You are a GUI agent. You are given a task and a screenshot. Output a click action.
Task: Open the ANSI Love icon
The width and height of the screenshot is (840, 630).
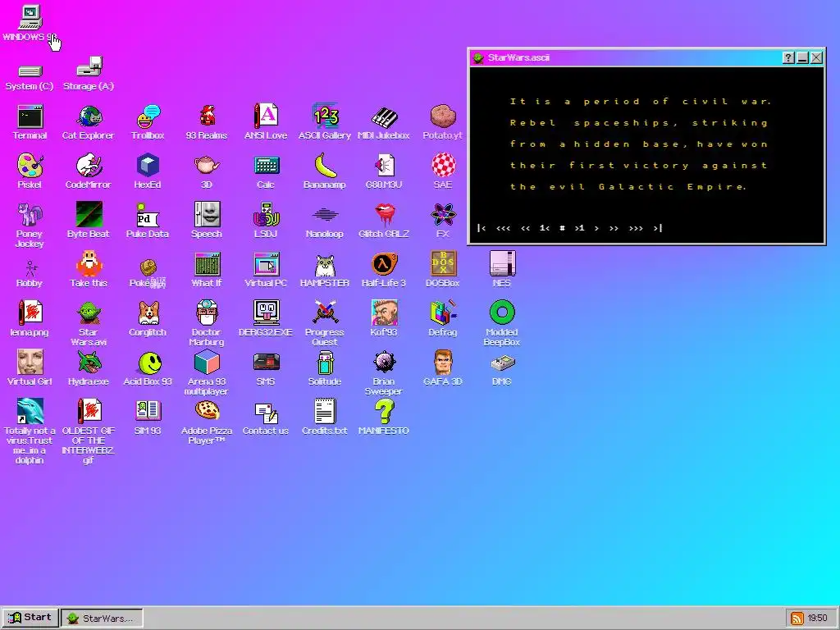click(x=266, y=122)
